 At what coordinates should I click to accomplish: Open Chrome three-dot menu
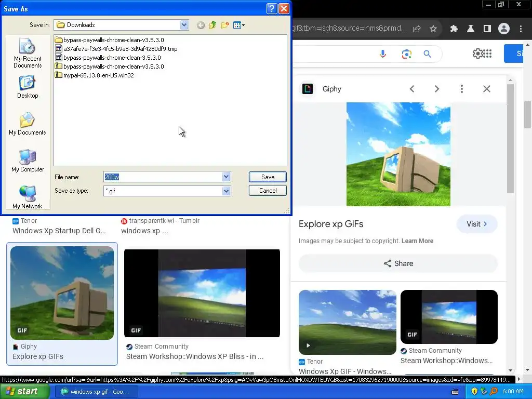[521, 29]
